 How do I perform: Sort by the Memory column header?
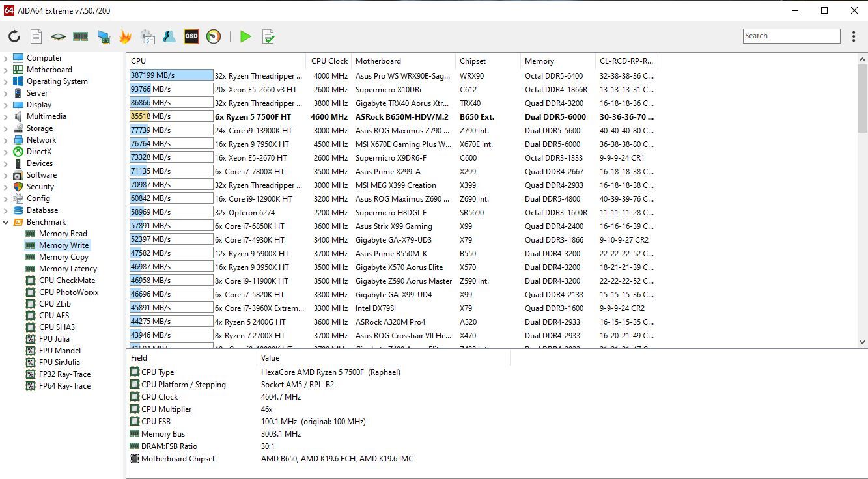(557, 61)
